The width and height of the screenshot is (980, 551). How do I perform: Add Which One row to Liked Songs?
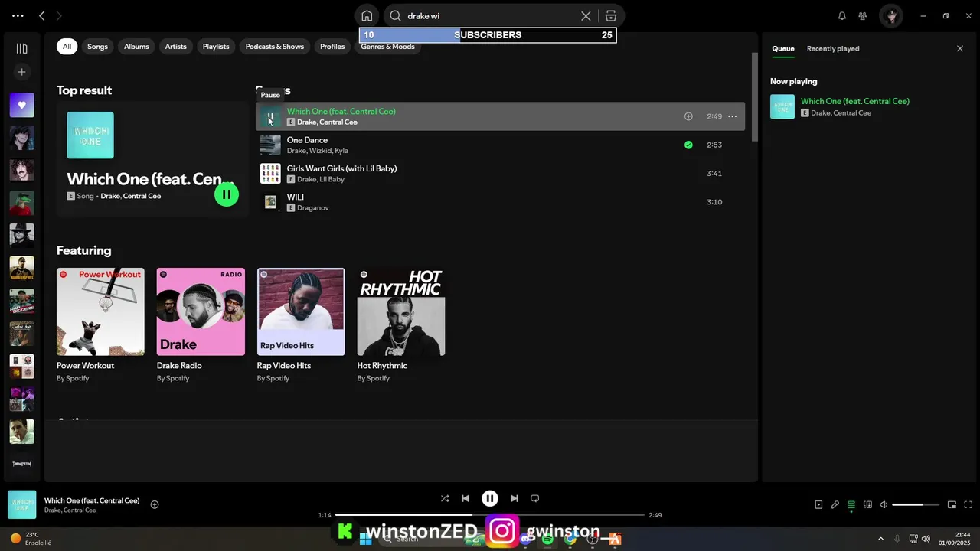[688, 116]
